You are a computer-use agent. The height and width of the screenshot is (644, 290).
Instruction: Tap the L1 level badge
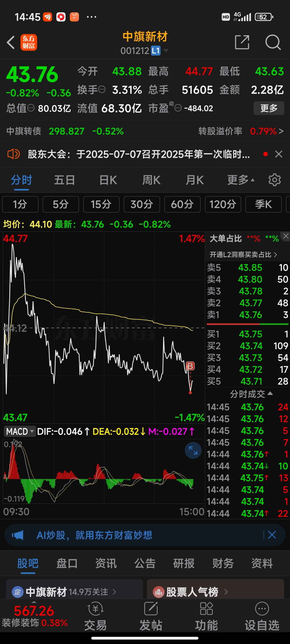click(156, 50)
